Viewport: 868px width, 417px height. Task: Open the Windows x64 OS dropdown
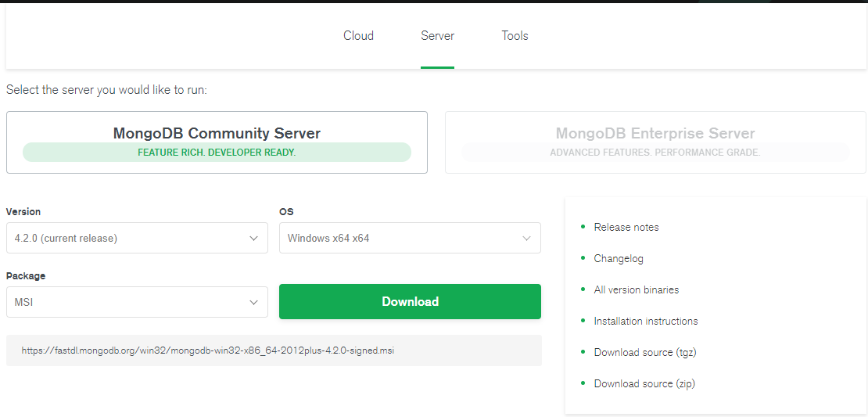[x=411, y=238]
